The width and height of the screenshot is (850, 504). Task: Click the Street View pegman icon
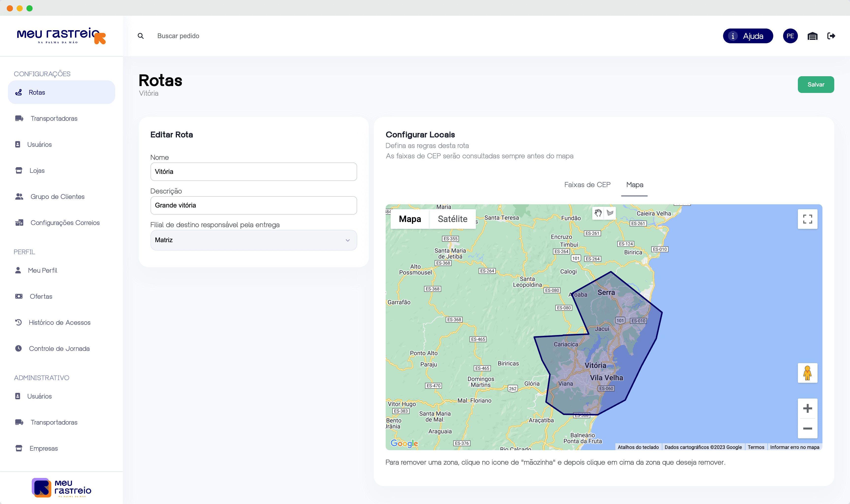coord(807,373)
